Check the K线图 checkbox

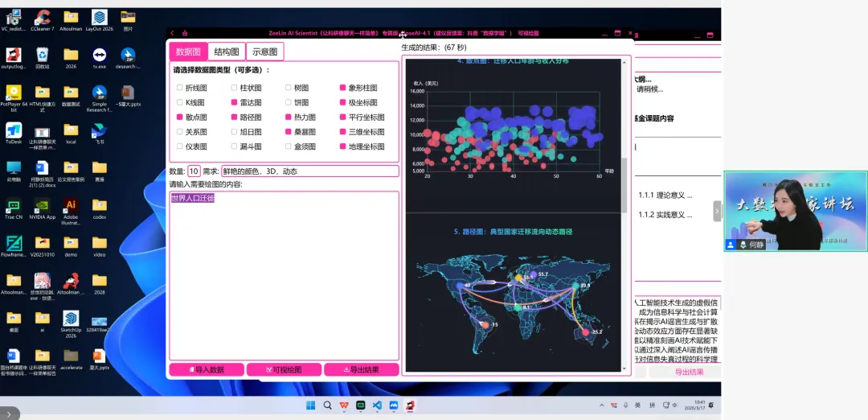179,102
